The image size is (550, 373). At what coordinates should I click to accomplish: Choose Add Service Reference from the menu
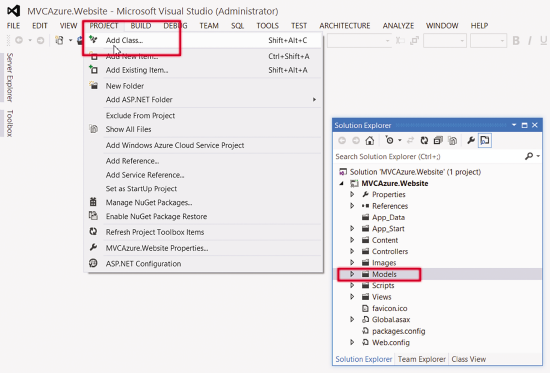click(x=203, y=175)
